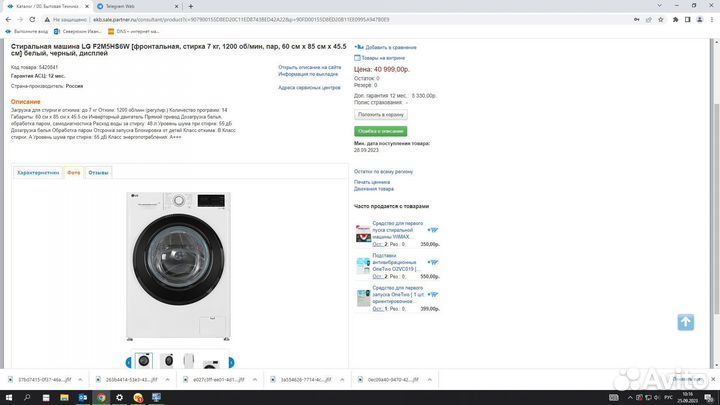Open Остатки по всему региону link
Image resolution: width=720 pixels, height=405 pixels.
383,171
